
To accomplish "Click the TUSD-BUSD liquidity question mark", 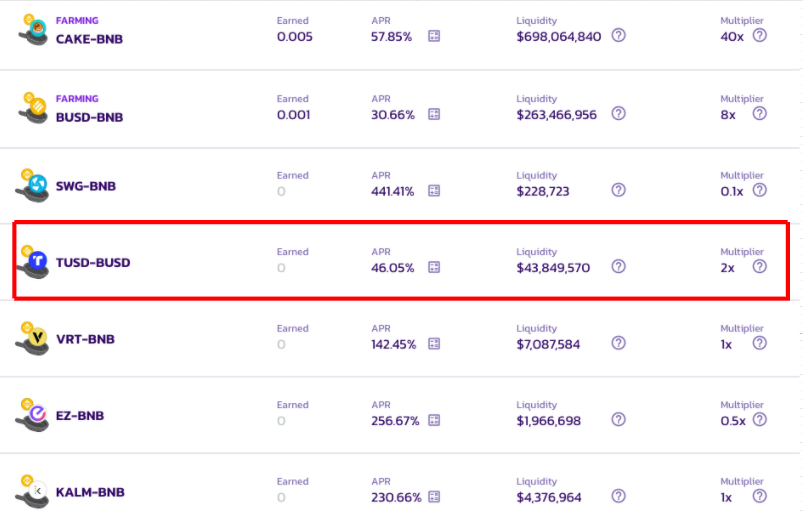I will pyautogui.click(x=618, y=266).
